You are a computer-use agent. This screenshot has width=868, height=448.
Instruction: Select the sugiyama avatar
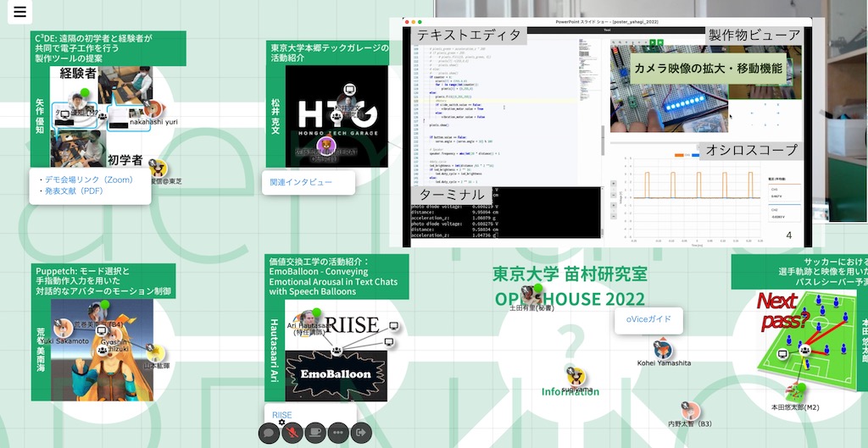point(576,377)
